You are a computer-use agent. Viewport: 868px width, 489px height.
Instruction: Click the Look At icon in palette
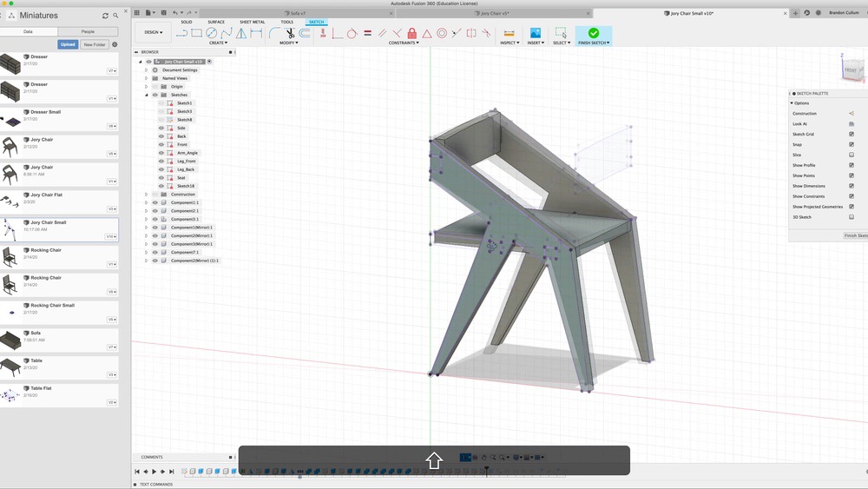point(851,124)
